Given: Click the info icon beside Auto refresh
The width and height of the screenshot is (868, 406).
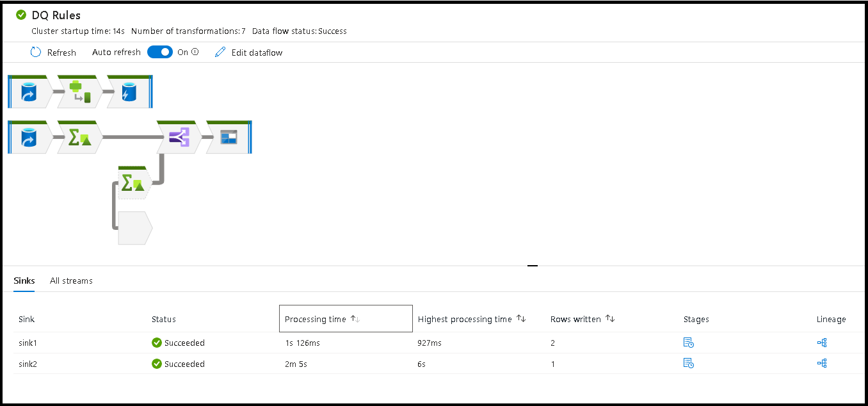Looking at the screenshot, I should [194, 52].
